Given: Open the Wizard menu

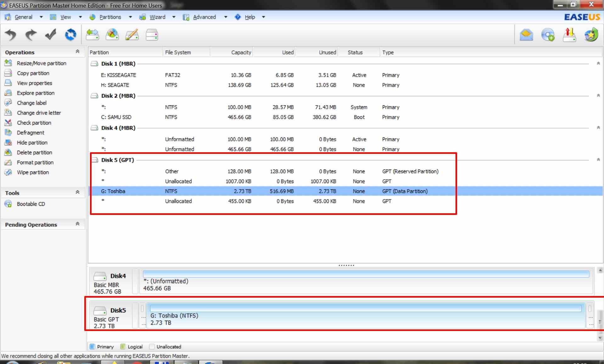Looking at the screenshot, I should tap(157, 17).
